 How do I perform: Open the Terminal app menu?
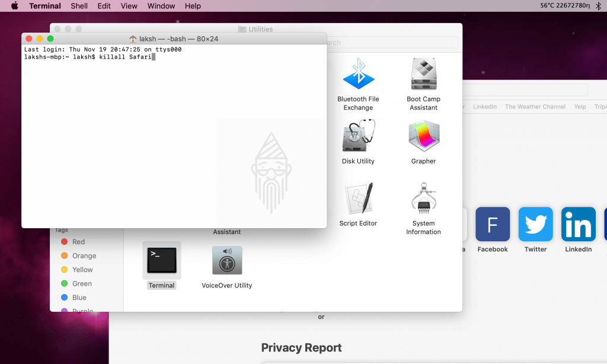(45, 6)
